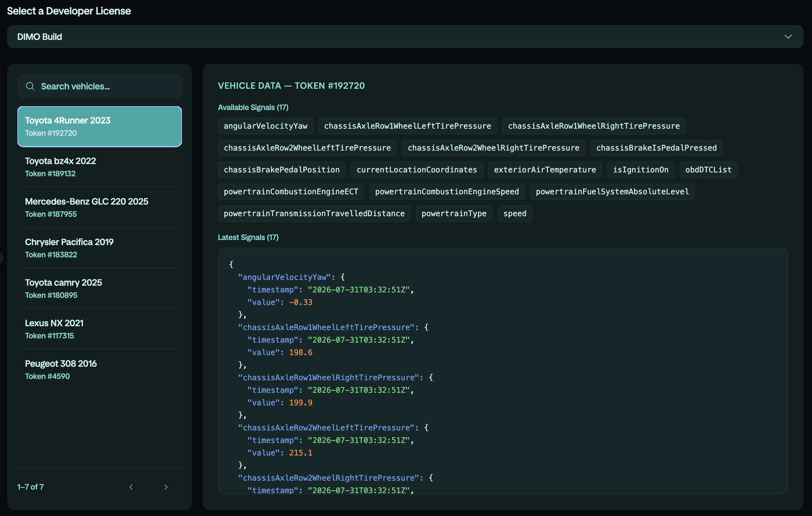The image size is (812, 516).
Task: Click the 1–7 of 7 pagination text
Action: (x=30, y=487)
